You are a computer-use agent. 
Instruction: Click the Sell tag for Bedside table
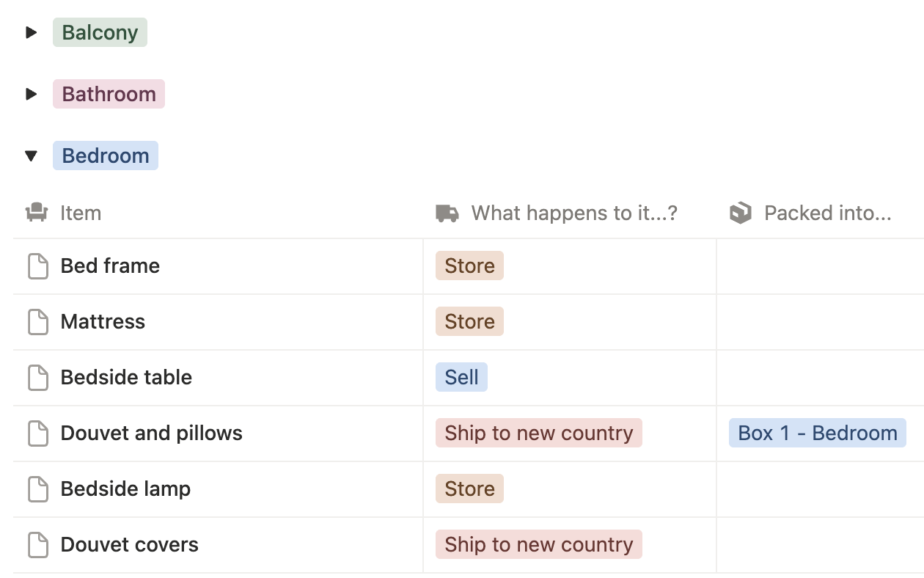[461, 377]
